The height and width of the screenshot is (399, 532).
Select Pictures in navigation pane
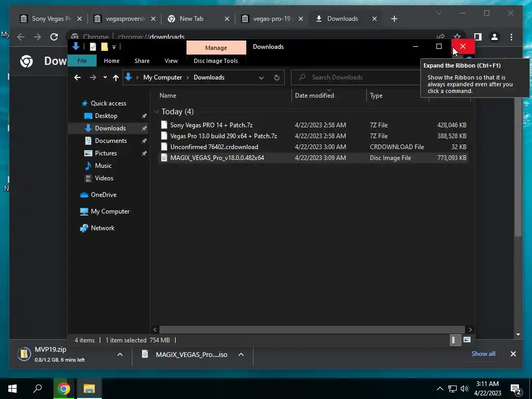tap(105, 153)
